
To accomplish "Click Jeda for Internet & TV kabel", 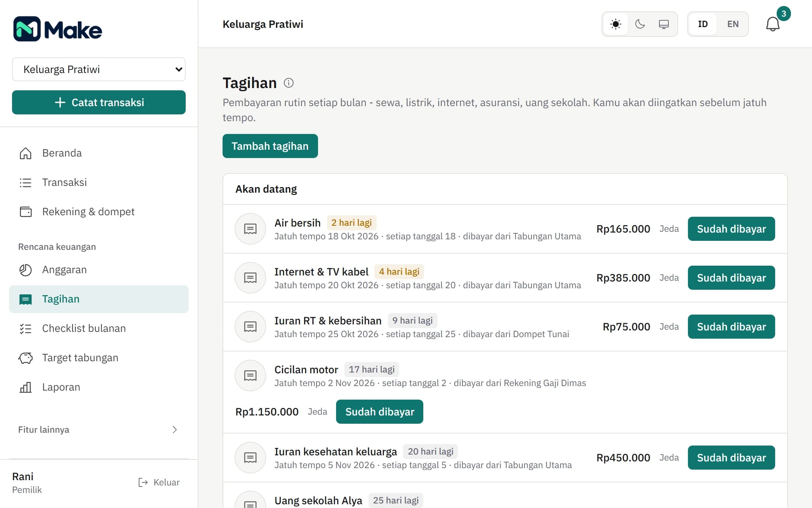I will [669, 278].
